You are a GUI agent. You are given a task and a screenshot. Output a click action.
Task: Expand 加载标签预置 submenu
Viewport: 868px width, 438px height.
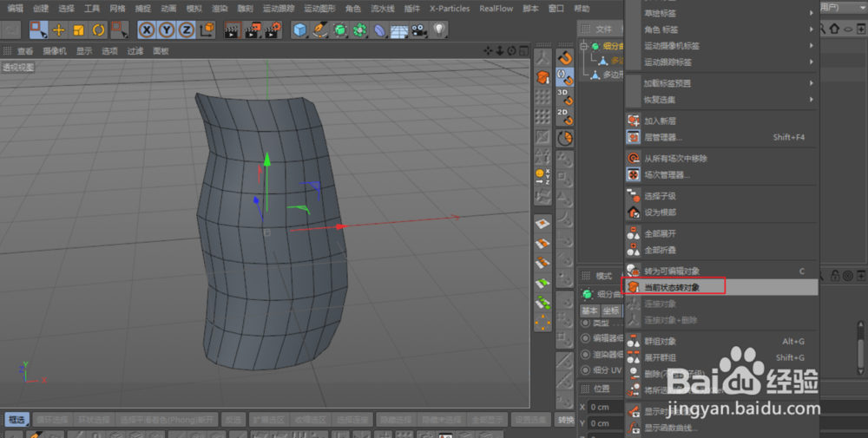coord(722,83)
